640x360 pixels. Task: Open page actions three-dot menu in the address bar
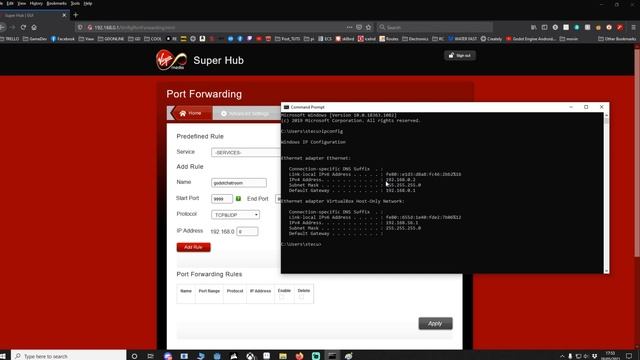[x=349, y=27]
